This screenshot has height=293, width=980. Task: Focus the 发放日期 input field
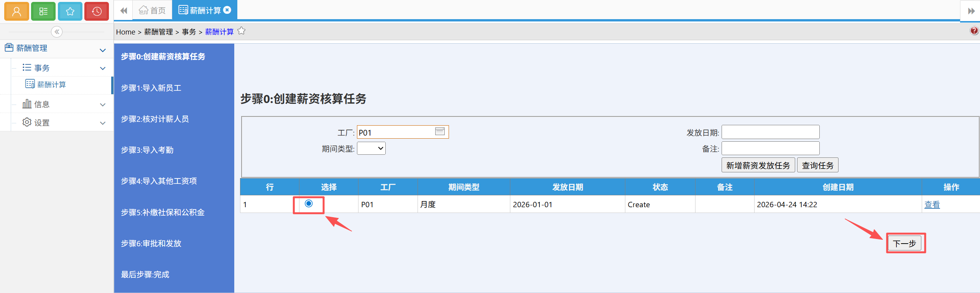click(770, 132)
